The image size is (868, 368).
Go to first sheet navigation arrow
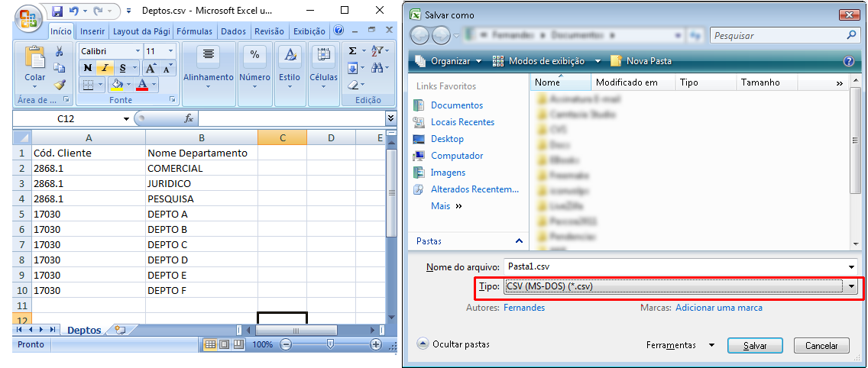[20, 330]
